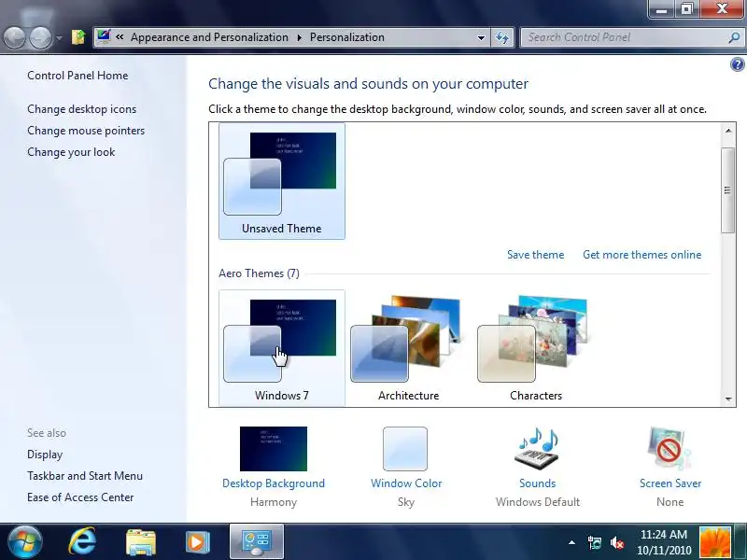
Task: Click the search magnifier icon
Action: coord(734,37)
